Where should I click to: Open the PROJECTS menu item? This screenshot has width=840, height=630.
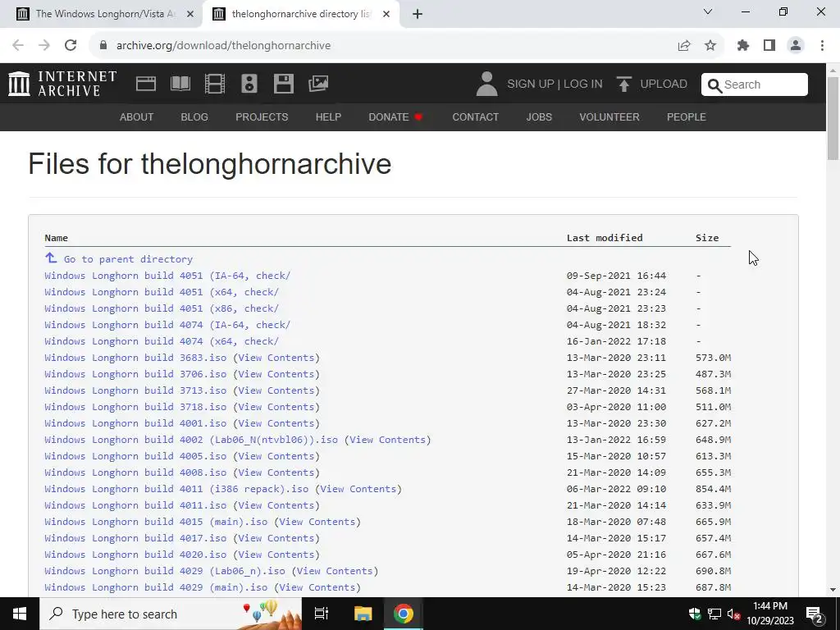tap(262, 116)
